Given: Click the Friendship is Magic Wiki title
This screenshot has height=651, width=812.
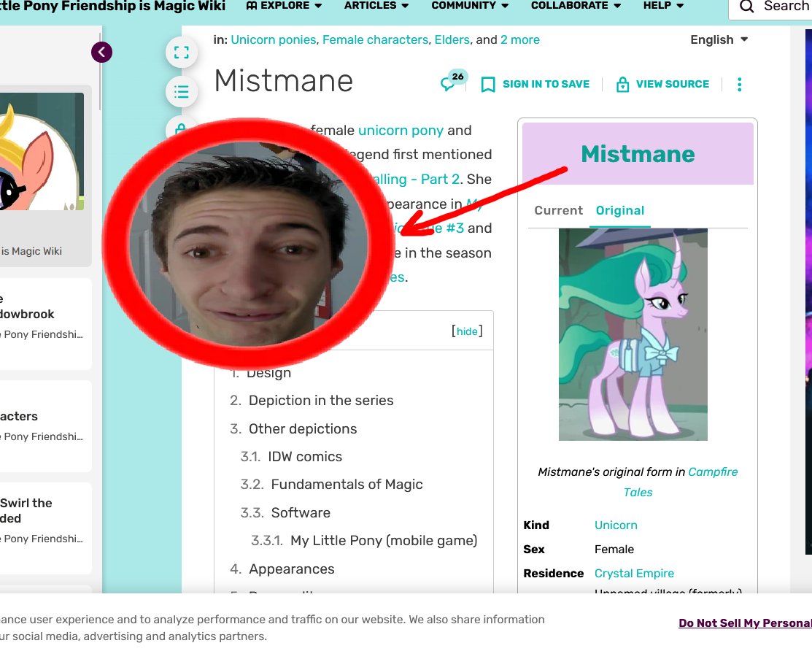Looking at the screenshot, I should [x=112, y=7].
